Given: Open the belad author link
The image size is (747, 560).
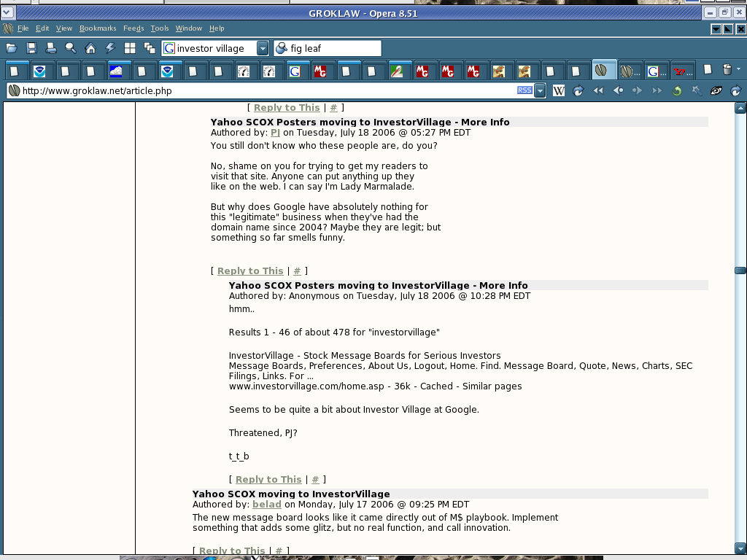Looking at the screenshot, I should point(267,505).
